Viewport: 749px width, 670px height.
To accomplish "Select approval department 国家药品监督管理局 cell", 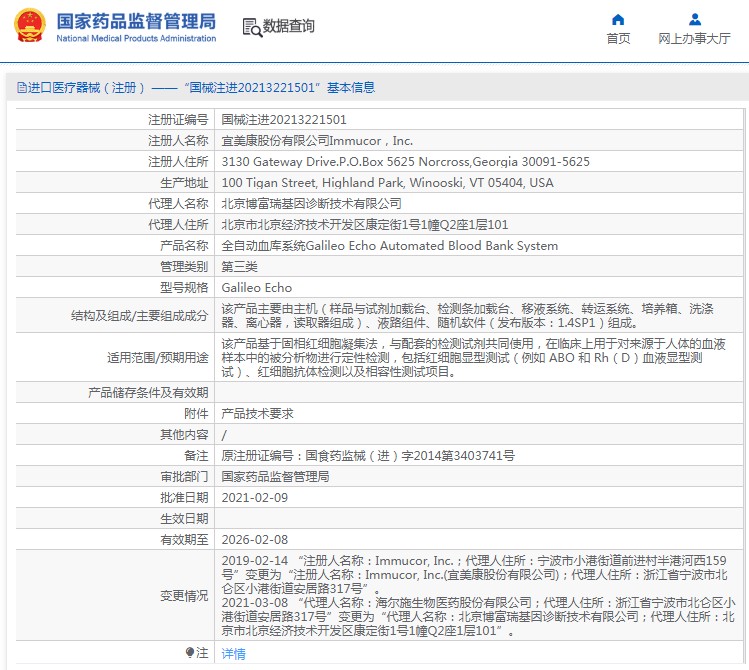I will (275, 477).
